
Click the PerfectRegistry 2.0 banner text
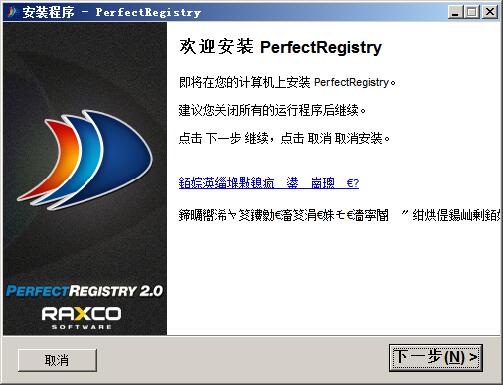(x=84, y=291)
